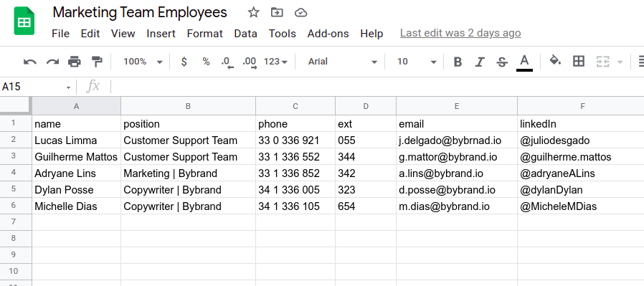Select column E header
644x286 pixels.
point(457,106)
